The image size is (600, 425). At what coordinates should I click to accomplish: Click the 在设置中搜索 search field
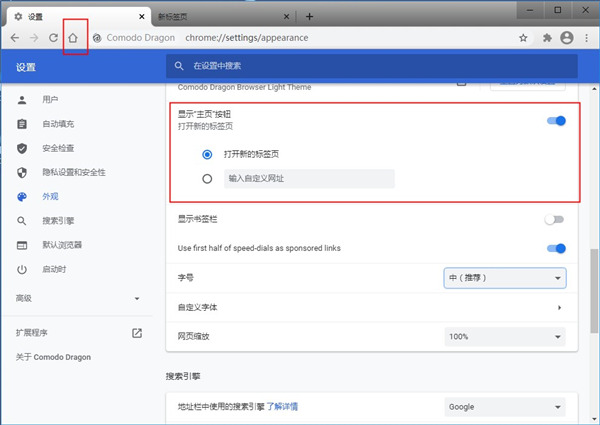coord(370,66)
